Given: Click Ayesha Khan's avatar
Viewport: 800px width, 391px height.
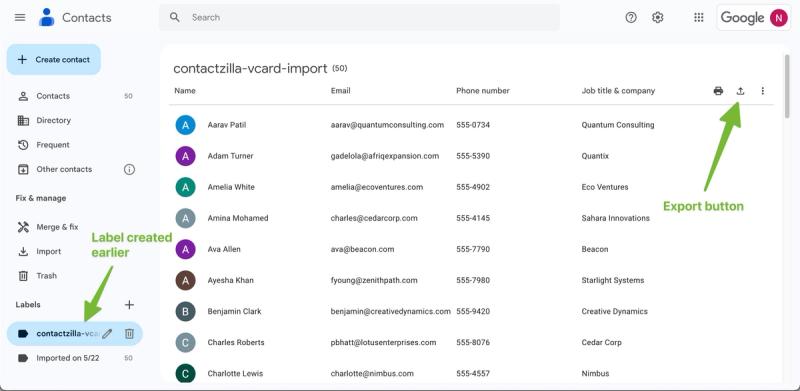Looking at the screenshot, I should point(185,281).
